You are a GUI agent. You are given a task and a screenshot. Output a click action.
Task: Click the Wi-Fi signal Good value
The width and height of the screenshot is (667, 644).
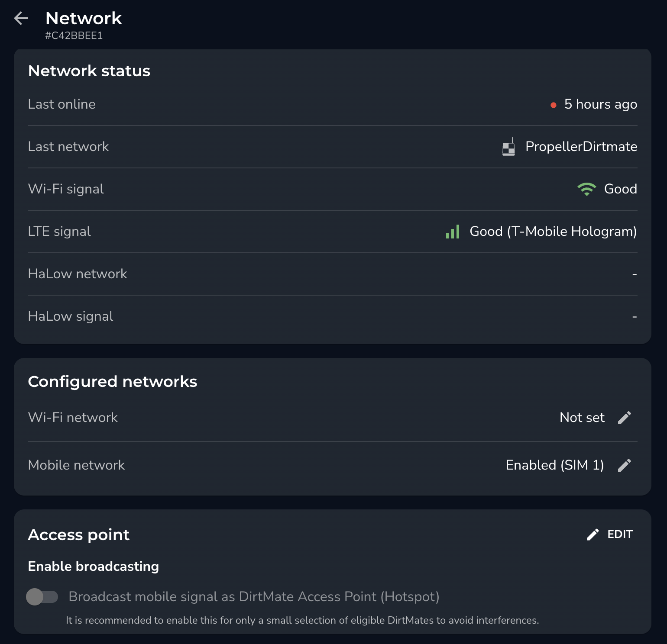coord(621,189)
